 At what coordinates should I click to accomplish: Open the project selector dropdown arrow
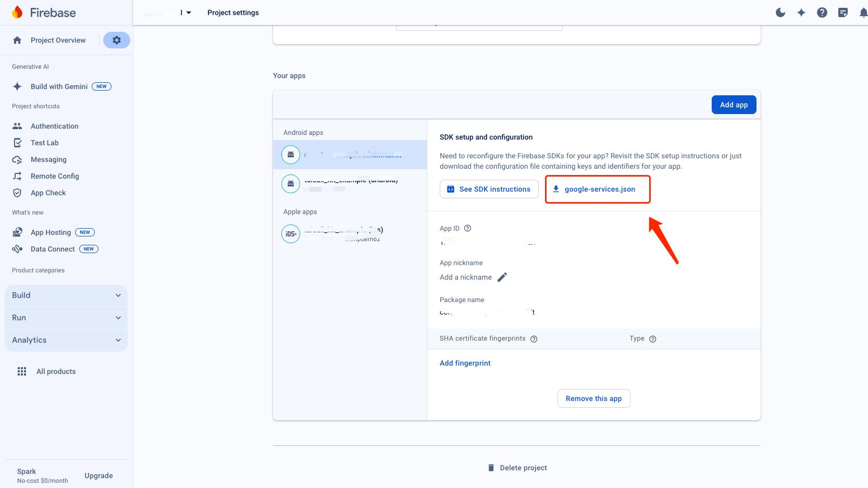[x=189, y=12]
